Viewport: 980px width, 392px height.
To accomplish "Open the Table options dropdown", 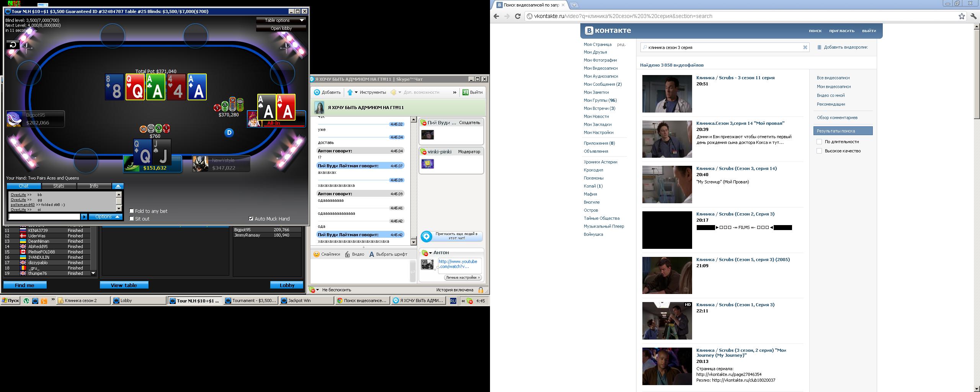I will [x=281, y=20].
